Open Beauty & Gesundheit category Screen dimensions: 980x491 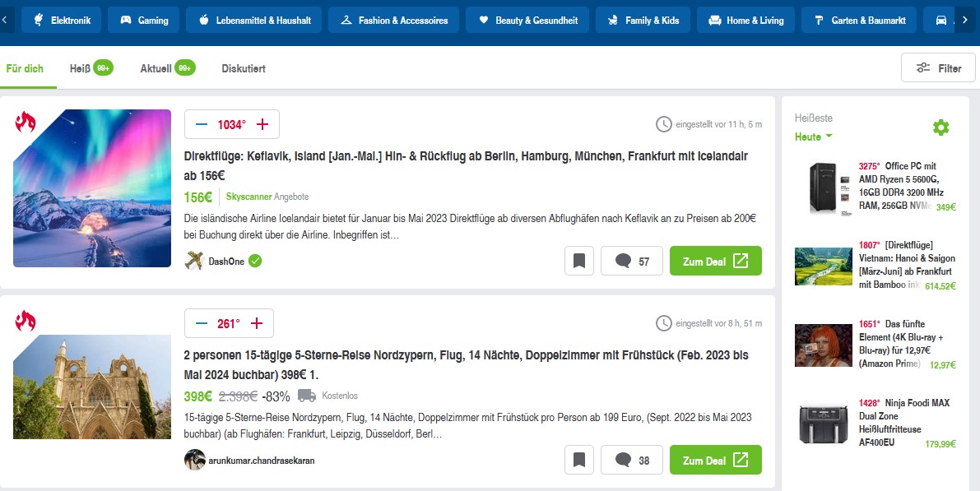[x=527, y=20]
